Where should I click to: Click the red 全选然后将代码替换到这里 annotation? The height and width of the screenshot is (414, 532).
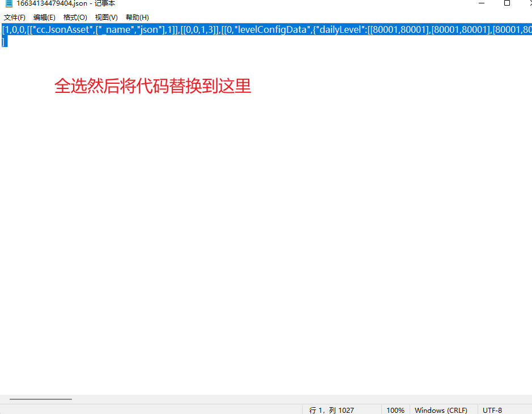(x=152, y=86)
